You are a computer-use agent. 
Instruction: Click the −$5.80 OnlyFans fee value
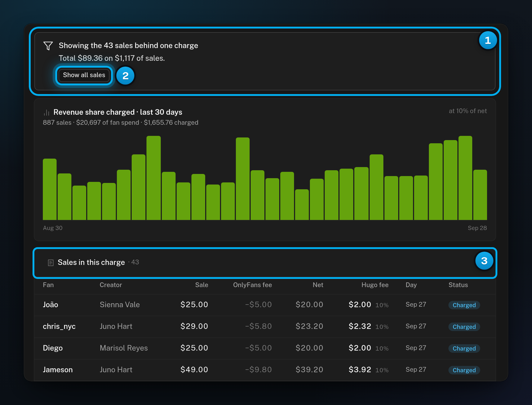(258, 327)
